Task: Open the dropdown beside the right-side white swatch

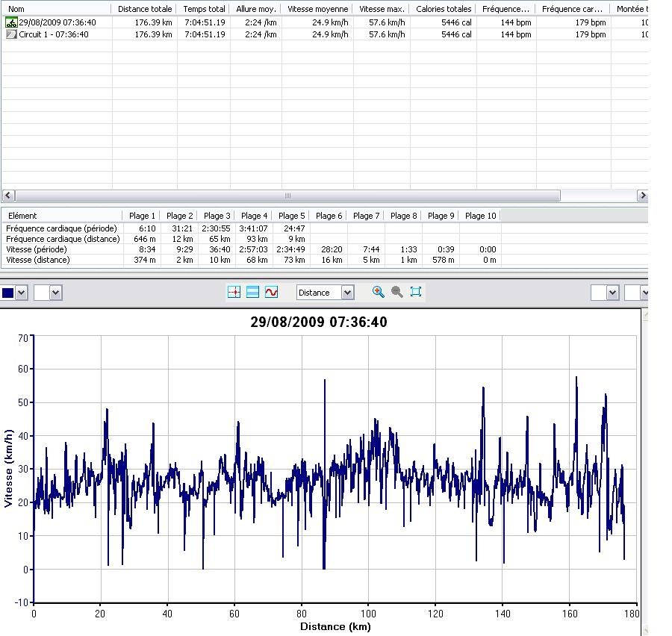Action: pyautogui.click(x=612, y=293)
